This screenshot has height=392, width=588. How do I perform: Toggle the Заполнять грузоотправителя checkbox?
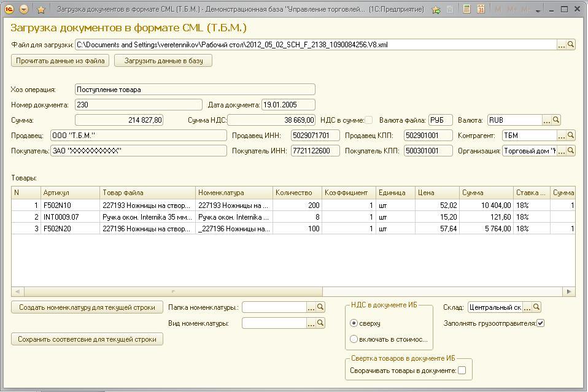click(541, 323)
